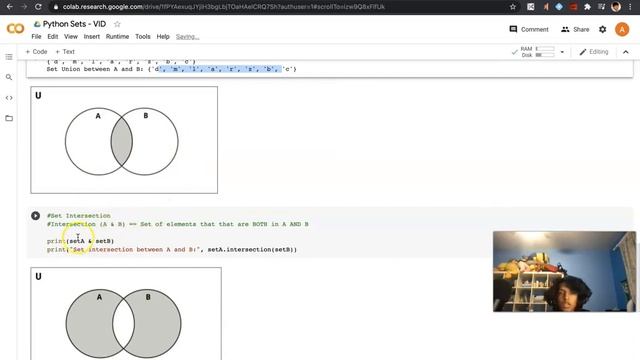Open the Comment panel
Image resolution: width=640 pixels, height=360 pixels.
coord(529,29)
